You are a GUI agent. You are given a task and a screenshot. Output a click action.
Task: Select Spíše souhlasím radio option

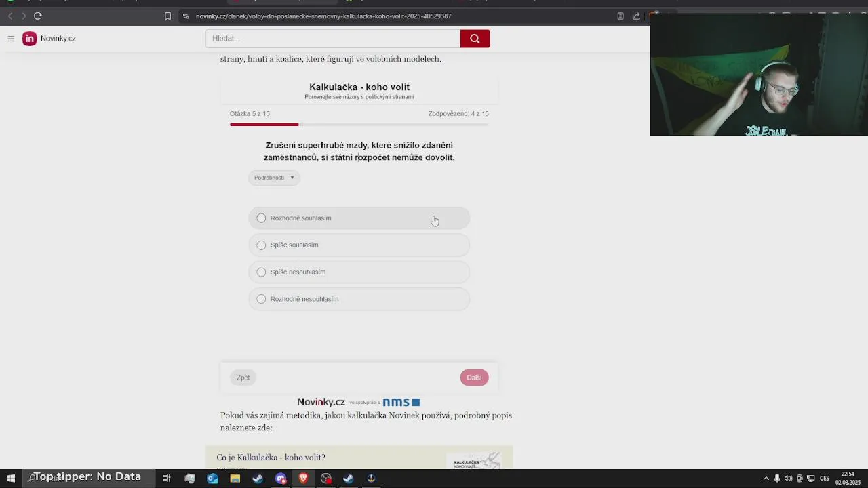(x=359, y=245)
